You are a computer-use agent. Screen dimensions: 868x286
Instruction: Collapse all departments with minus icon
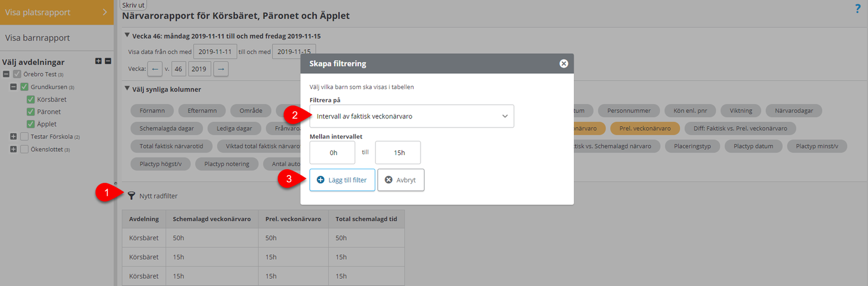pyautogui.click(x=108, y=61)
